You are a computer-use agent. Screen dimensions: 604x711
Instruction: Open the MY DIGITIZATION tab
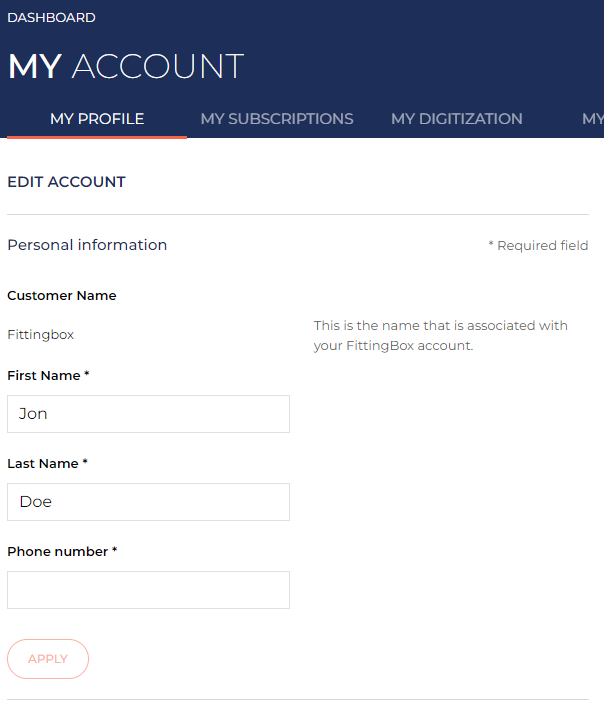pos(457,119)
